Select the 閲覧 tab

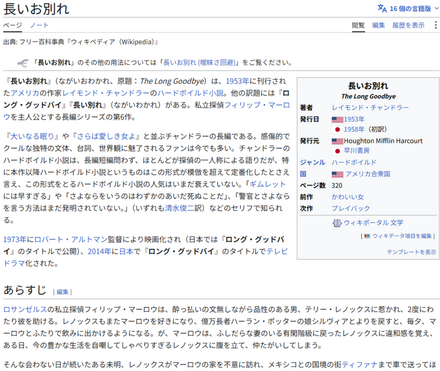tap(358, 25)
